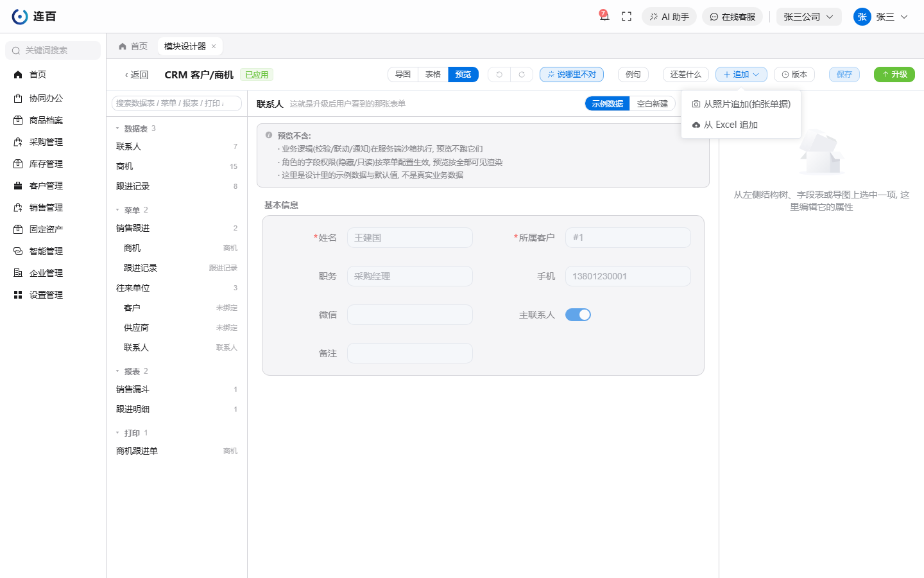This screenshot has height=578, width=924.
Task: Click the undo arrow icon
Action: coord(499,74)
